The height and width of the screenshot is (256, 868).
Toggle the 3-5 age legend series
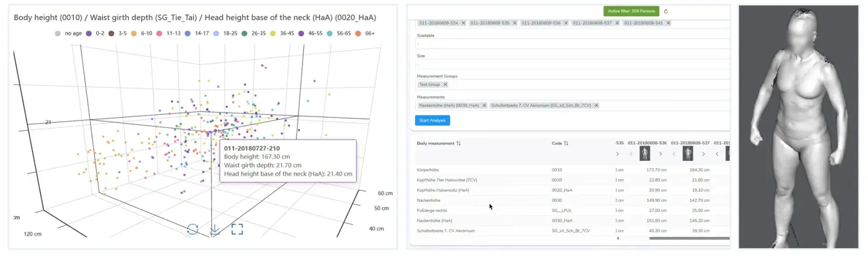click(x=118, y=33)
